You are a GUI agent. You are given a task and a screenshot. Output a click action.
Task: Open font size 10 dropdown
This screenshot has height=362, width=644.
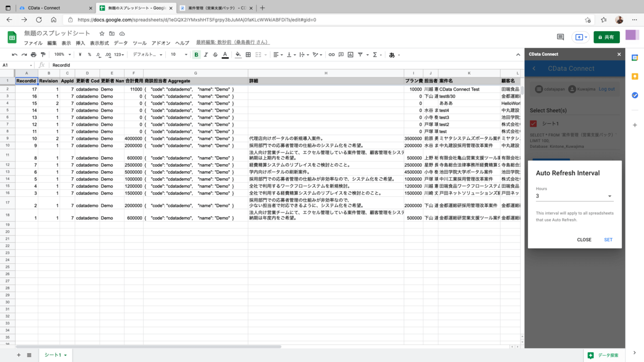(179, 55)
